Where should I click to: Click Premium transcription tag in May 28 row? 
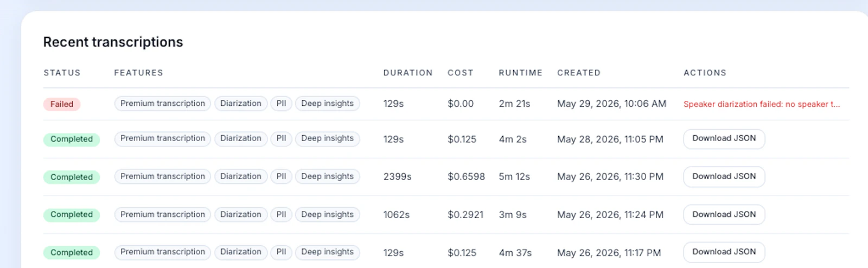[163, 139]
